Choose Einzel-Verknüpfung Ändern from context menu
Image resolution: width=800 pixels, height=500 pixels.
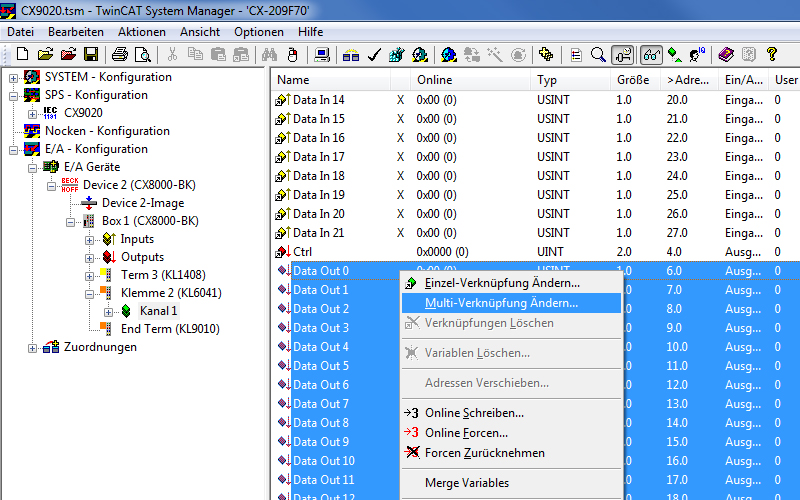511,283
